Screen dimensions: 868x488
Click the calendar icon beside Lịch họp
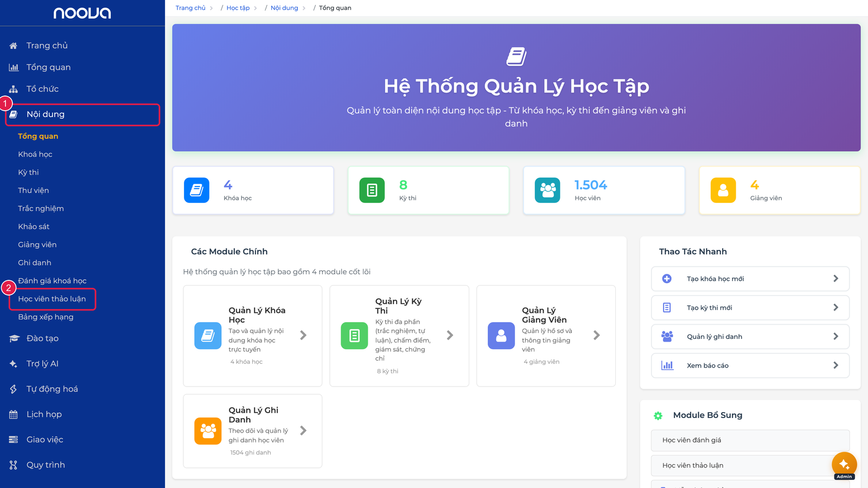point(14,414)
